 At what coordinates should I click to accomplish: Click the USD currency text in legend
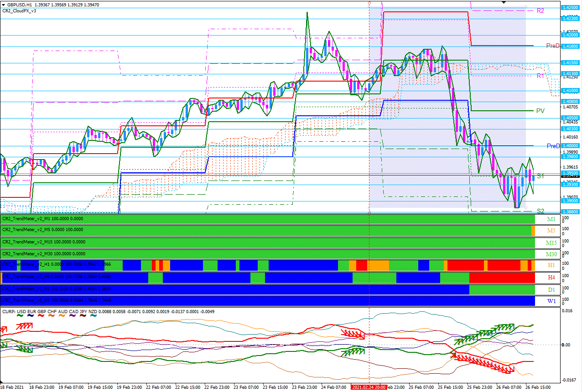(x=21, y=311)
